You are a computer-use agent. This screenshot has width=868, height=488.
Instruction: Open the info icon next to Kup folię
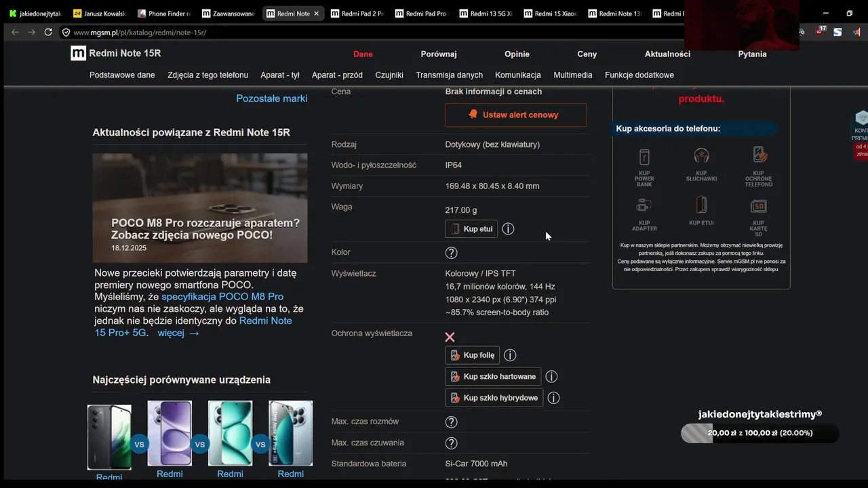pos(510,355)
